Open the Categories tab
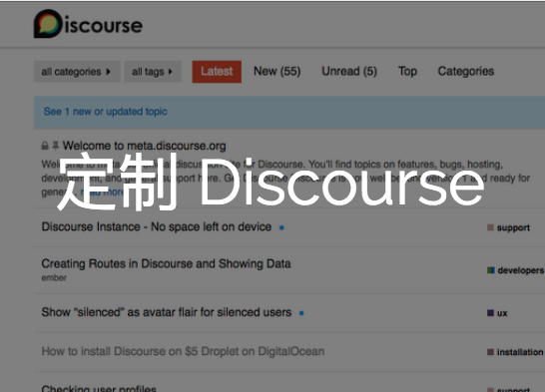 (466, 71)
